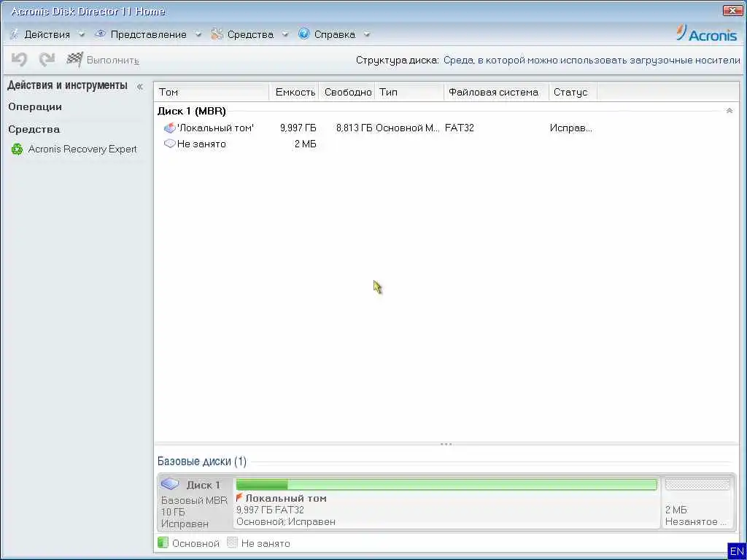747x560 pixels.
Task: Click the 9,997 ГБ capacity cell
Action: (298, 128)
